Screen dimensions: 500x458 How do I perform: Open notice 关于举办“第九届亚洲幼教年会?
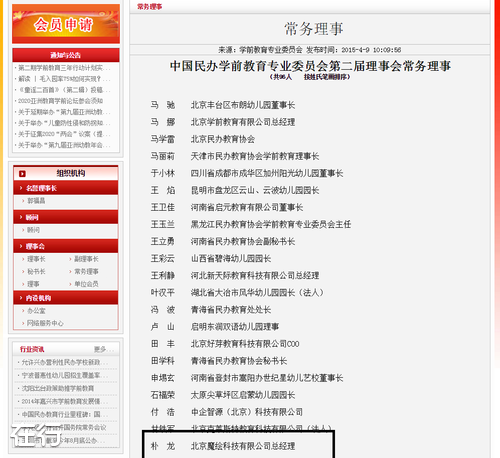tap(64, 145)
